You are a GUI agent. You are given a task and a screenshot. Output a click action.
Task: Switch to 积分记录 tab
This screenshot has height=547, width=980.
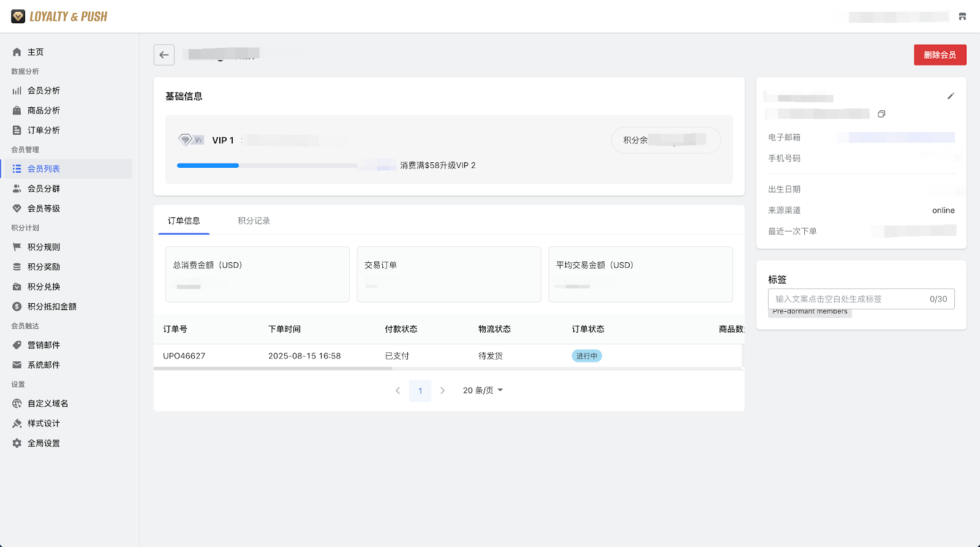(254, 221)
